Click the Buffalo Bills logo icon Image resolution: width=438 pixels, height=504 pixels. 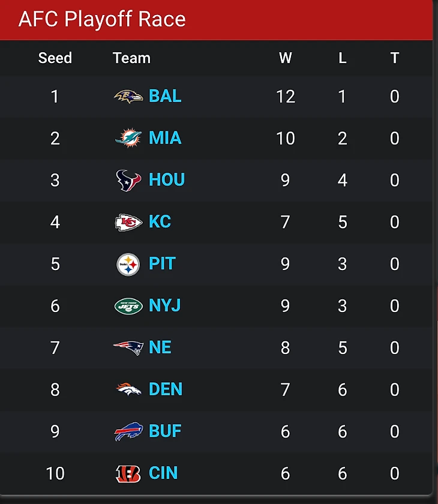click(128, 431)
